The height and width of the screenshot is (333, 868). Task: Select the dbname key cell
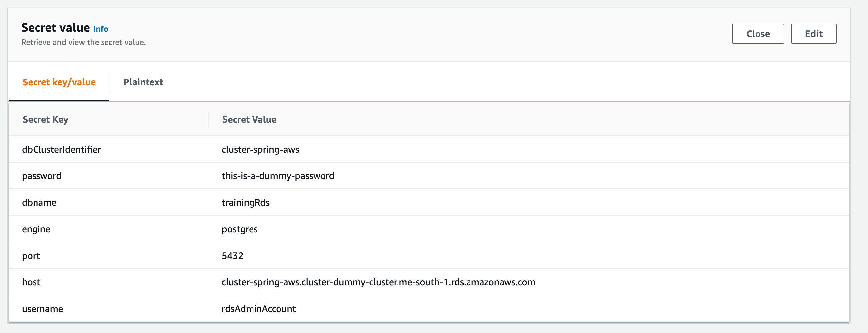tap(39, 203)
